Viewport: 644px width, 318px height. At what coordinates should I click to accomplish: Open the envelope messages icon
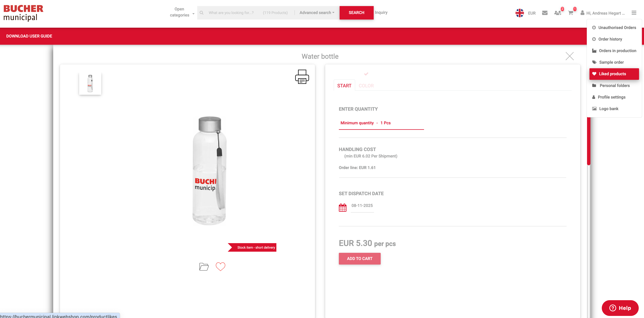544,13
